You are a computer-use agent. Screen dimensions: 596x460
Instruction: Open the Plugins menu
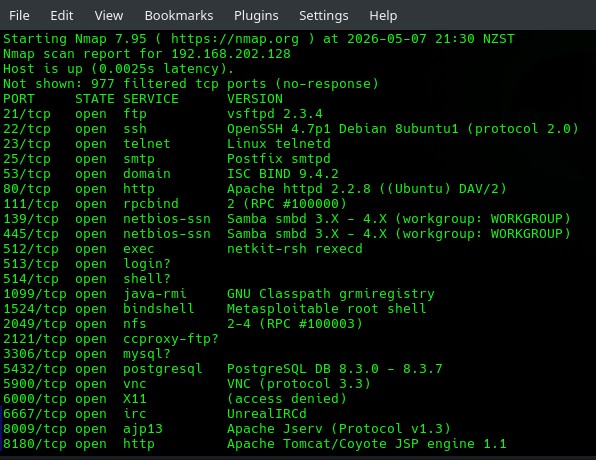[256, 16]
